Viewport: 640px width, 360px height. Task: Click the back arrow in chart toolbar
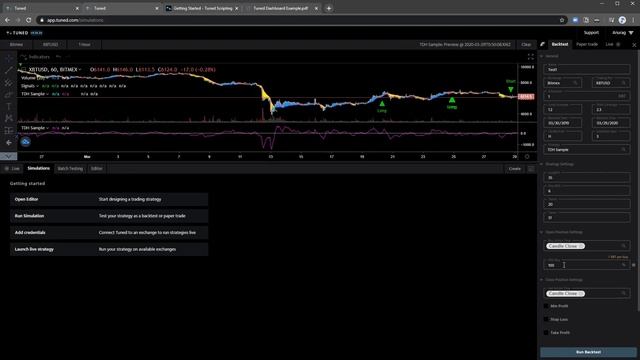(9, 142)
